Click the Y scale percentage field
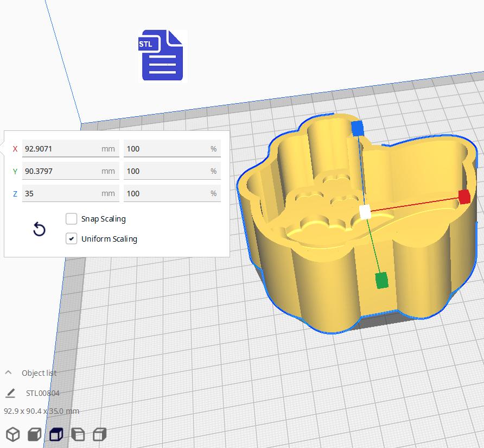This screenshot has width=484, height=448. click(x=172, y=171)
